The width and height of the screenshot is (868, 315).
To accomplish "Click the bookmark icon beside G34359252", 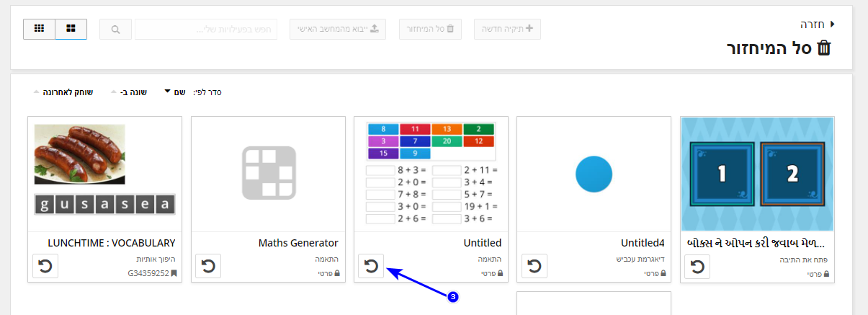I will [x=173, y=274].
